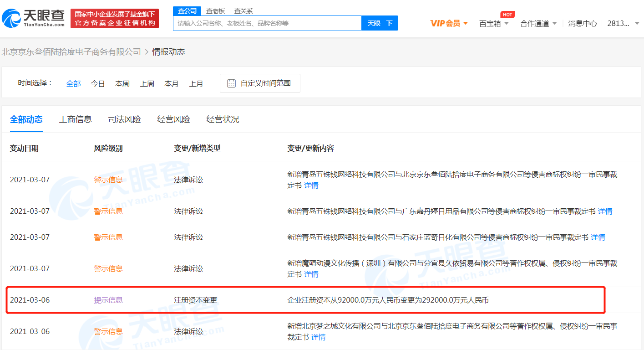This screenshot has width=644, height=350.
Task: Click 警示信息 in the 石家庄蓝奇日化 row
Action: click(x=108, y=237)
